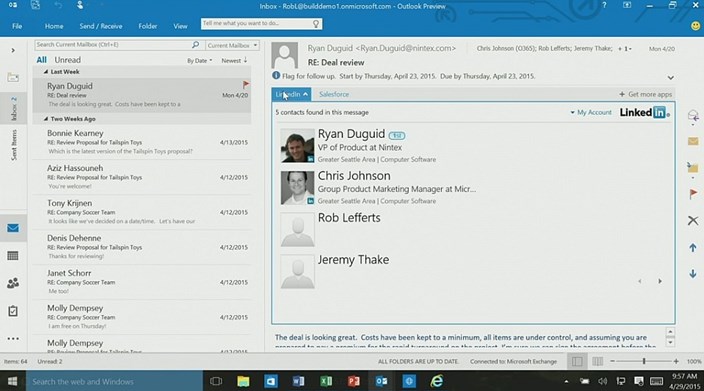Go to next item with down arrow

[693, 273]
